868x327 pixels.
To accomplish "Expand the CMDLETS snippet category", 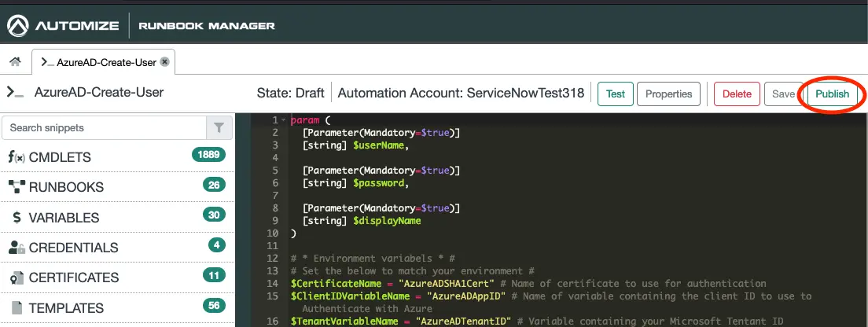I will pyautogui.click(x=61, y=157).
